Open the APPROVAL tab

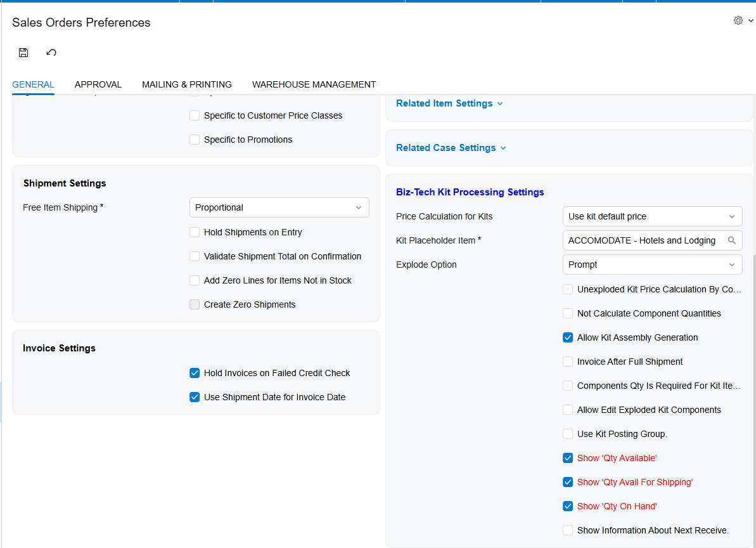tap(98, 84)
